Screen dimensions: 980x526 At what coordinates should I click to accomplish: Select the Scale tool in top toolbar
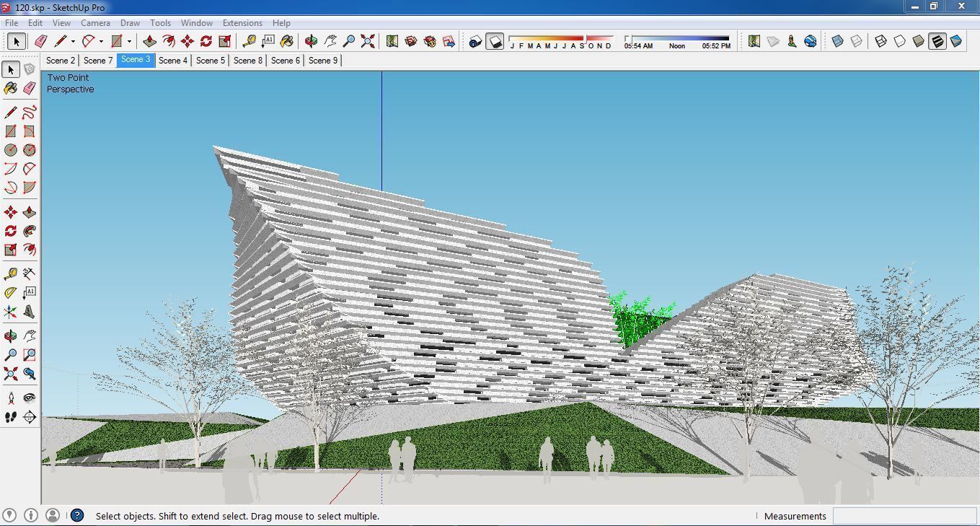(x=224, y=41)
